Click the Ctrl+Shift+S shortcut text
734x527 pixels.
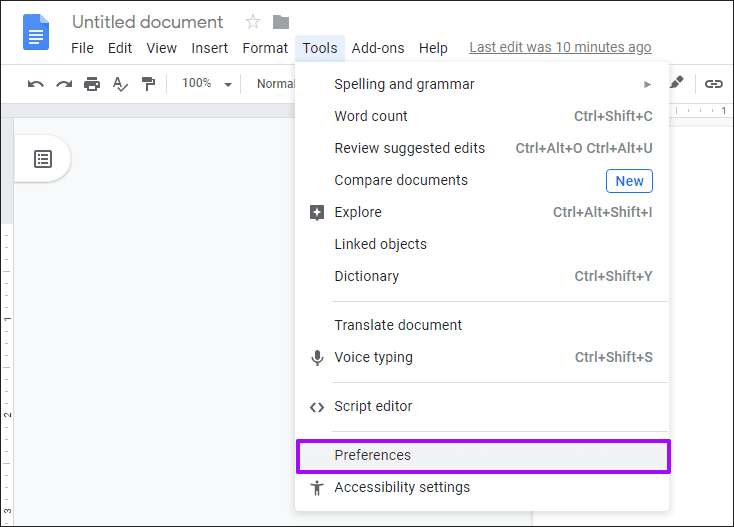click(x=614, y=357)
